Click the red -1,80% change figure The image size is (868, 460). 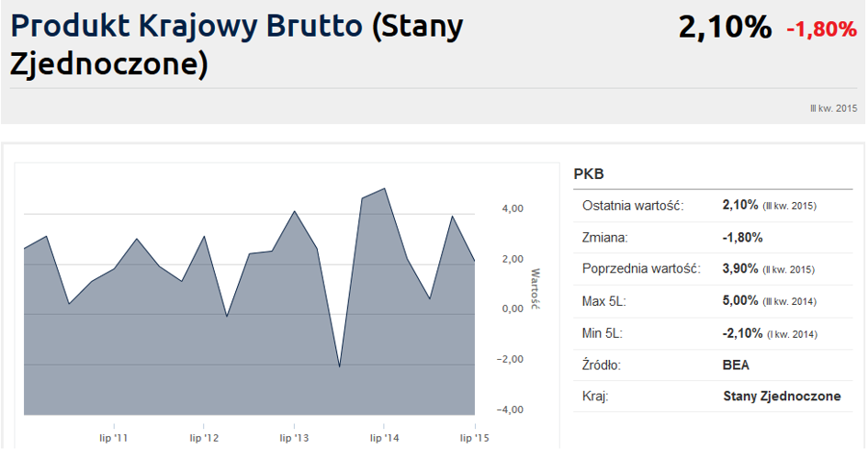tap(820, 29)
